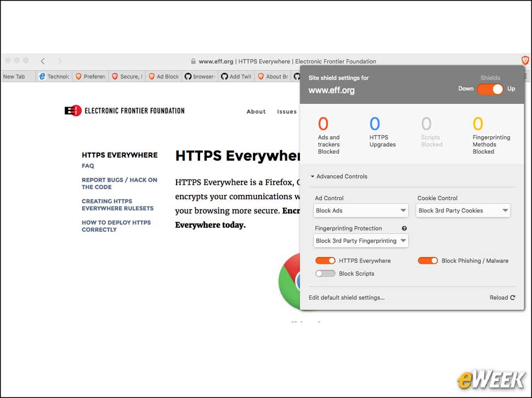The width and height of the screenshot is (532, 398).
Task: Switch to the Technolc tab
Action: pyautogui.click(x=54, y=76)
